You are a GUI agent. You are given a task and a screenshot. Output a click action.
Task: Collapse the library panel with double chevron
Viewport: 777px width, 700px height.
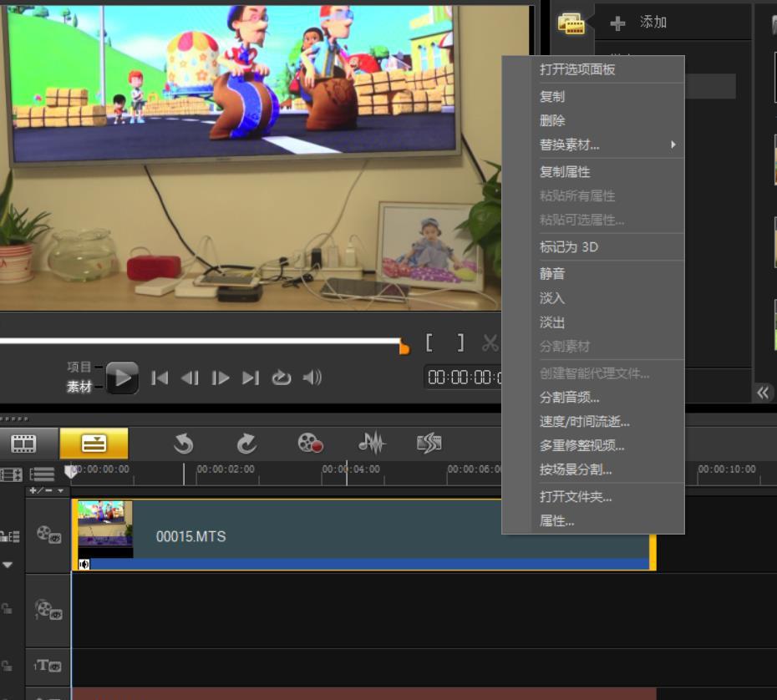click(x=763, y=393)
